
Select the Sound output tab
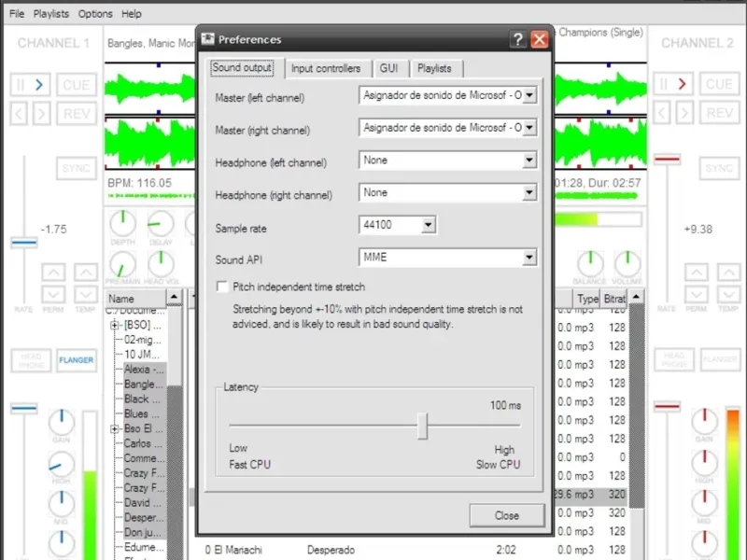[243, 67]
